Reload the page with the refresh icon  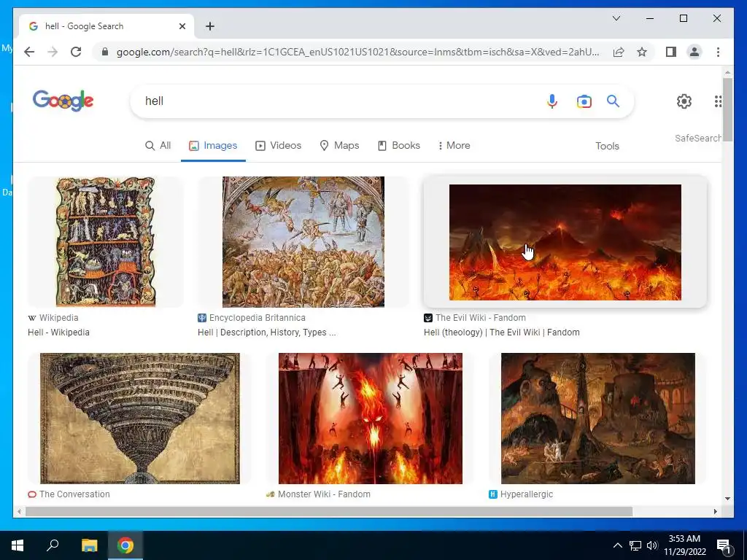click(76, 52)
